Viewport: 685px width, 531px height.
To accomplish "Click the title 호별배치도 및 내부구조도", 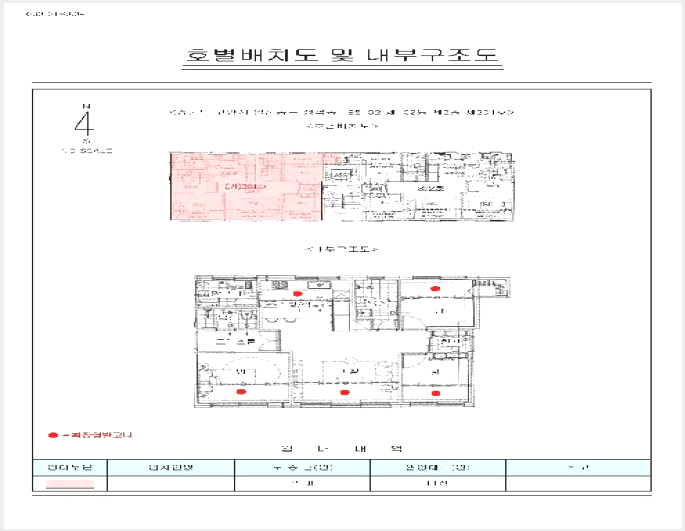I will pyautogui.click(x=342, y=55).
